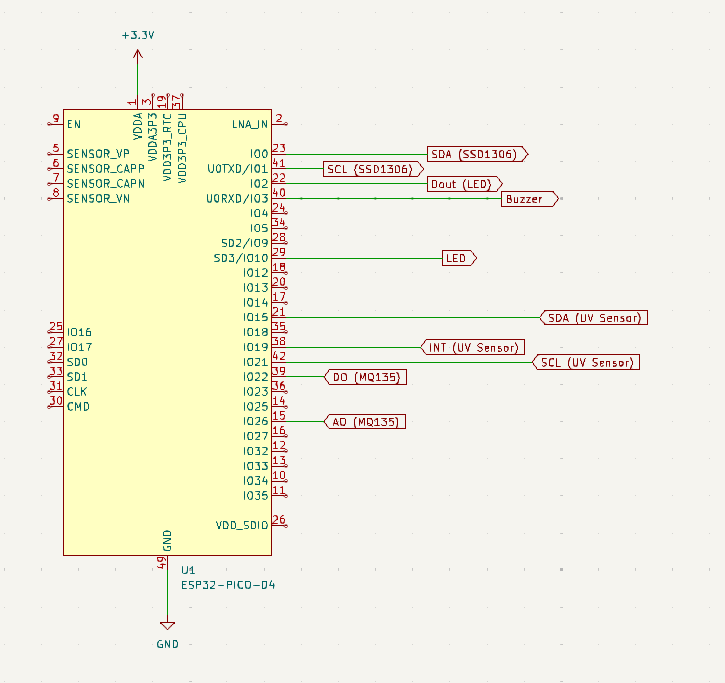The image size is (725, 683).
Task: Click the VDDA pin name
Action: click(x=138, y=126)
